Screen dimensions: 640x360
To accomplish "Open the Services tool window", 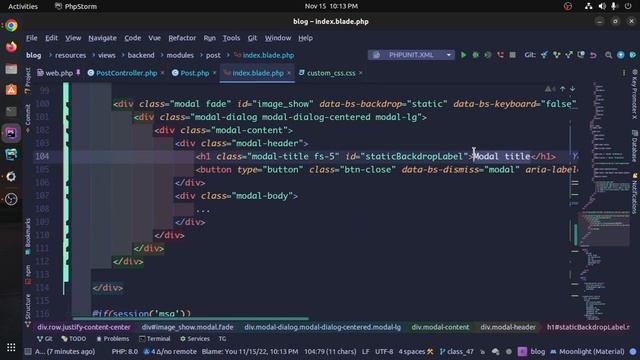I will pos(195,339).
